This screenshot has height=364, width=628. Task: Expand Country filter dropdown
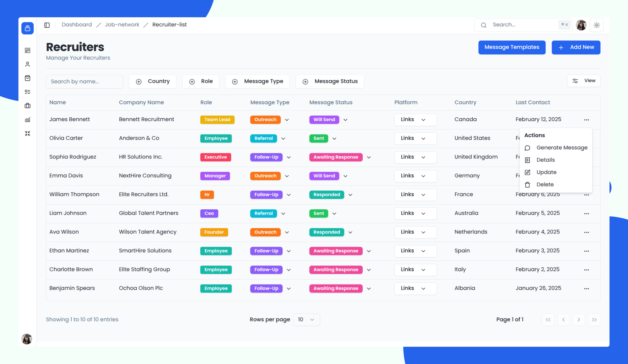click(154, 81)
